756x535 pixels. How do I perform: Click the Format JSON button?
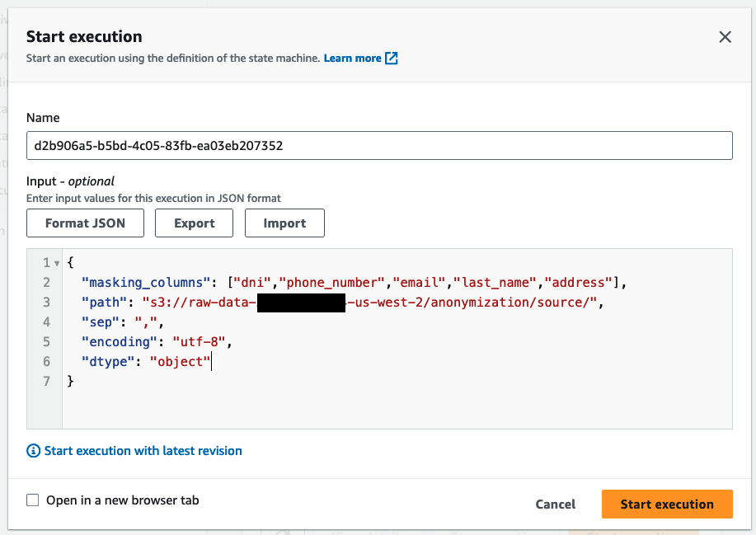point(85,223)
